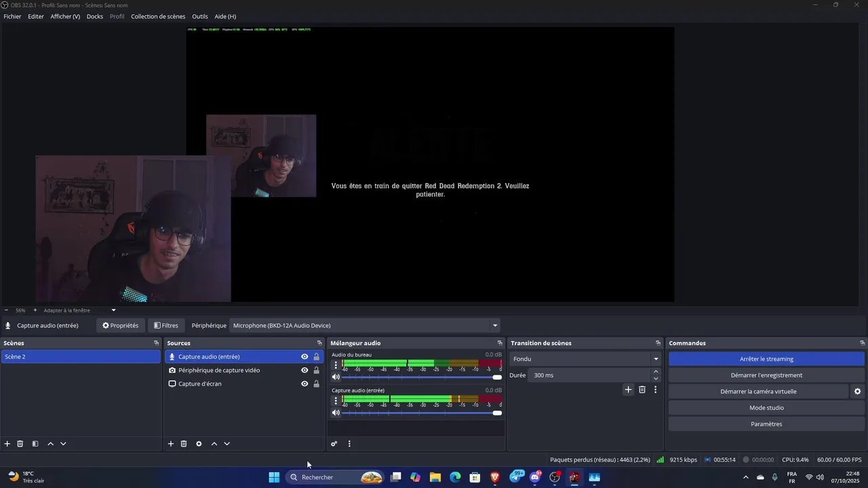The image size is (868, 488).
Task: Increase Durée with up stepper arrow
Action: pos(656,371)
